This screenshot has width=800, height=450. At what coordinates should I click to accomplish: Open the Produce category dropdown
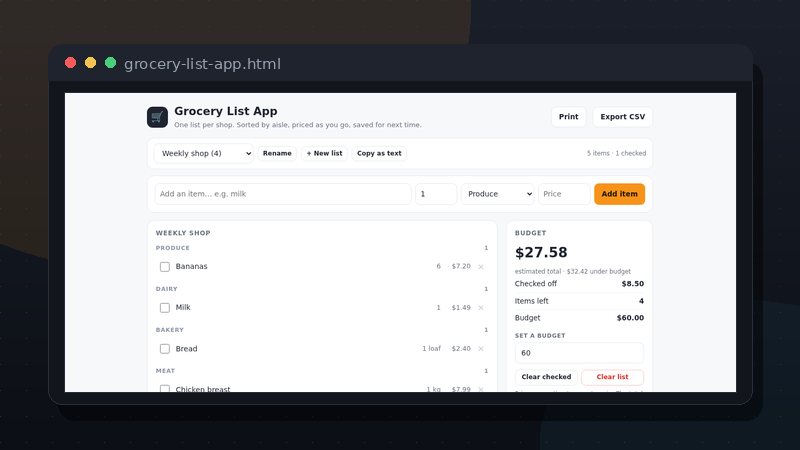coord(497,194)
